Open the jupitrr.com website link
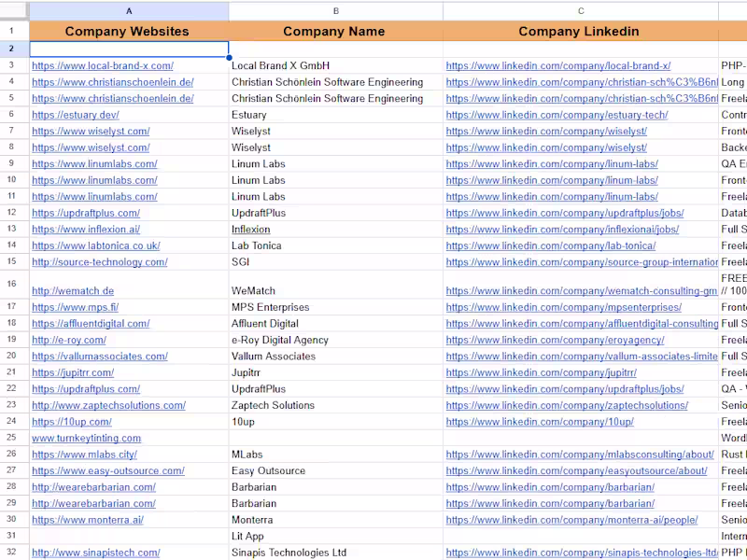 [x=73, y=372]
